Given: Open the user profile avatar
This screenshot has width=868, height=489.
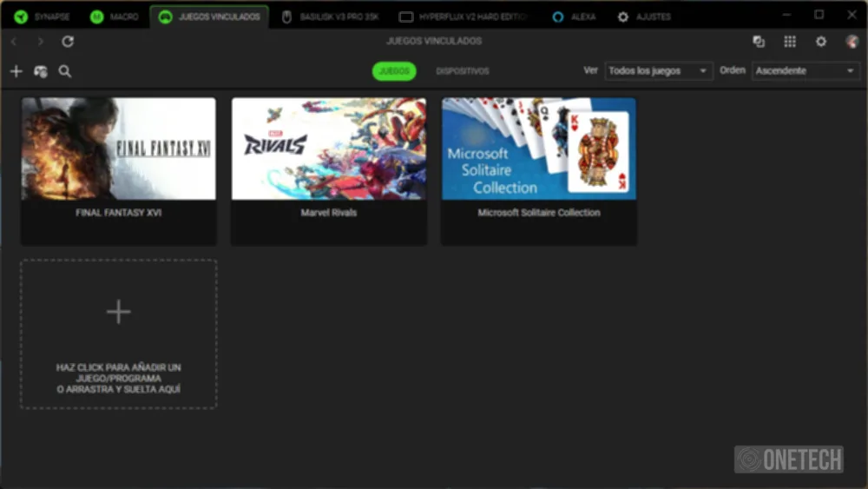Looking at the screenshot, I should pyautogui.click(x=852, y=42).
